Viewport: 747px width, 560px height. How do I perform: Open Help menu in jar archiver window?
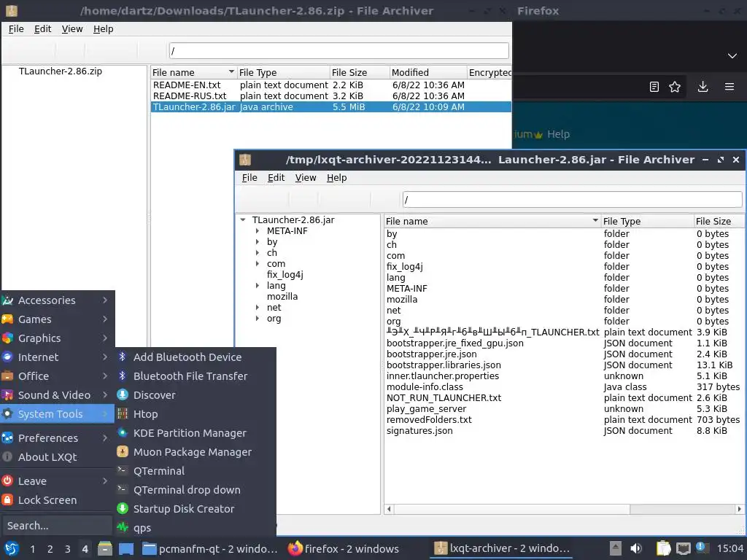click(337, 178)
